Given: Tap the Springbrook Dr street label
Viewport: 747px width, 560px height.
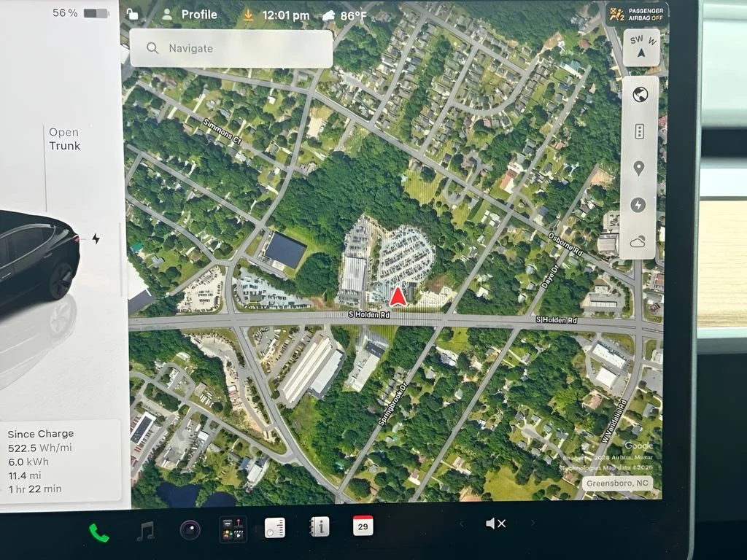Looking at the screenshot, I should 393,405.
